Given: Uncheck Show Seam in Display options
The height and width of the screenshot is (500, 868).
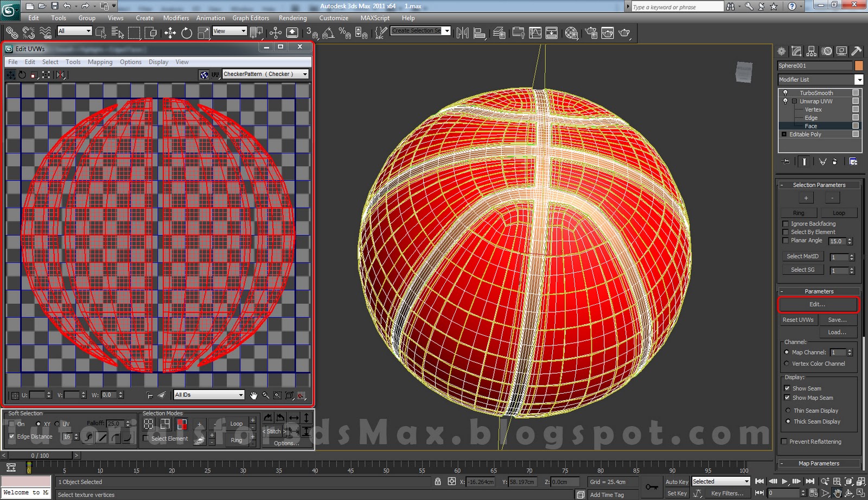Looking at the screenshot, I should click(788, 388).
